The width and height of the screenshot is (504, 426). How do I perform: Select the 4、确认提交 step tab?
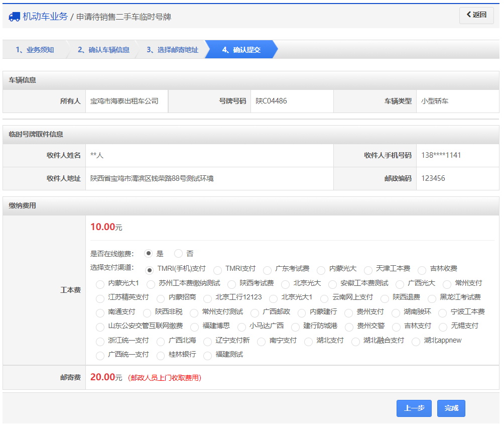click(244, 50)
